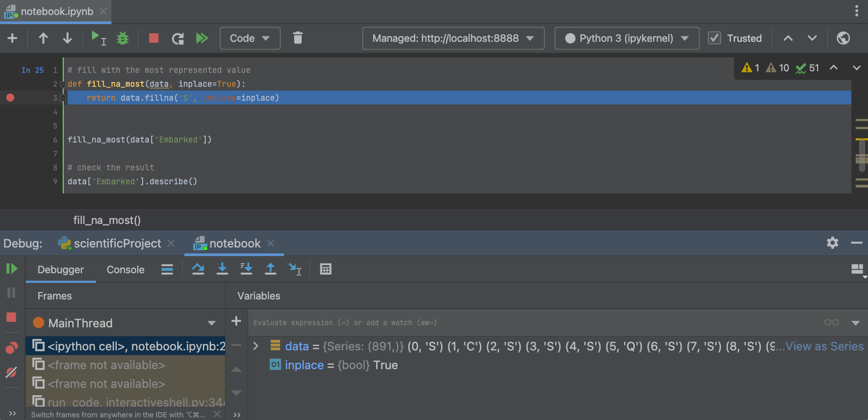Open the Python 3 (ipykernel) kernel dropdown

626,38
